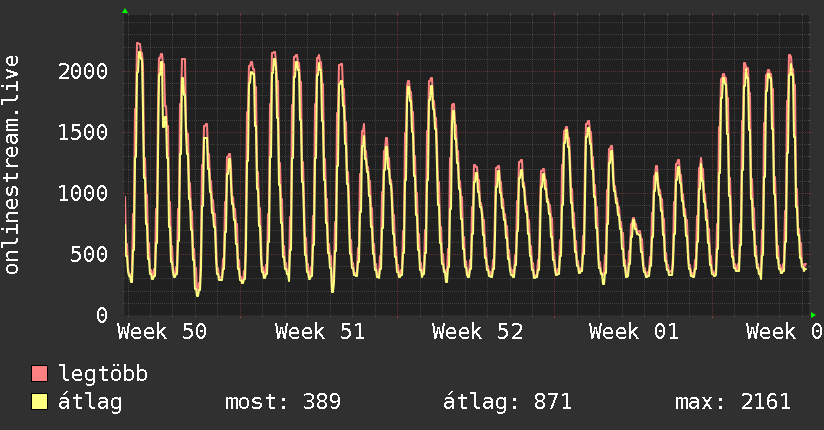
Task: Click the Week 50 axis label
Action: click(162, 332)
